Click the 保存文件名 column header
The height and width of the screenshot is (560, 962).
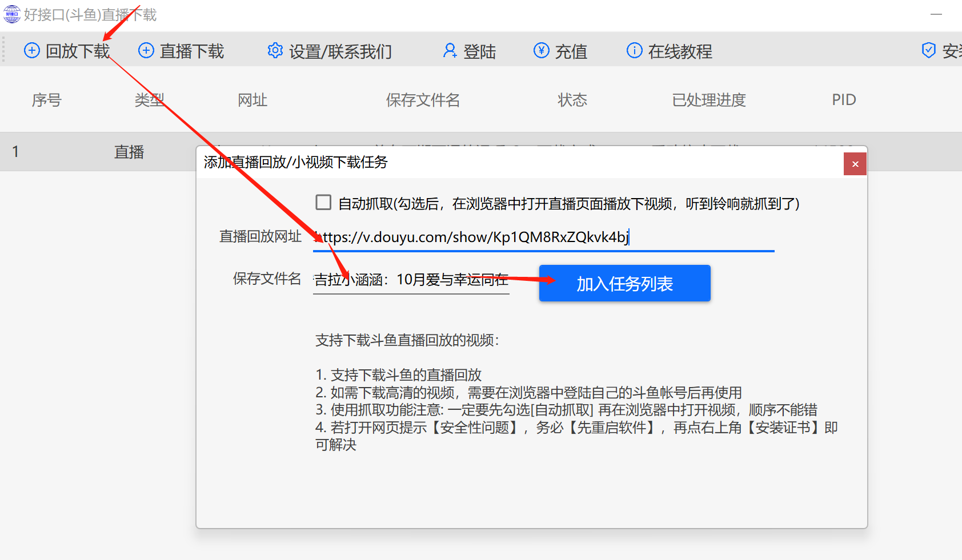click(423, 100)
